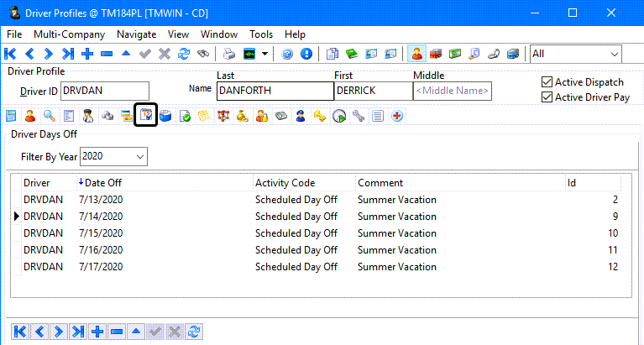Click the wrench tool icon
Screen dimensions: 644x345
pos(359,116)
